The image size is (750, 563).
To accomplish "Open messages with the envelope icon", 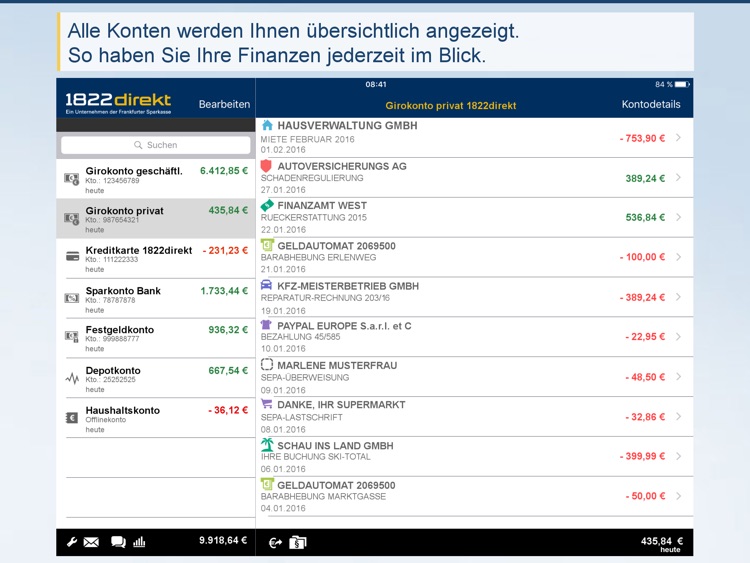I will click(x=91, y=542).
